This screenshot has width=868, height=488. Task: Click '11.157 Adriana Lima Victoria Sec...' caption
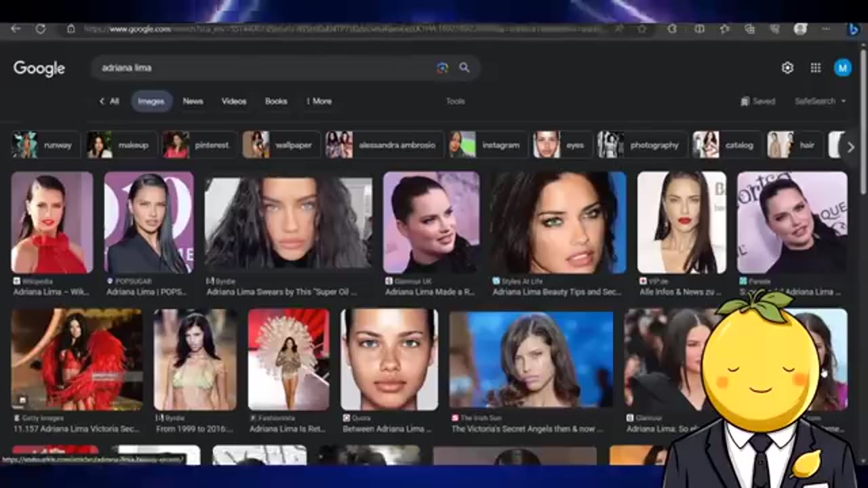pos(76,429)
